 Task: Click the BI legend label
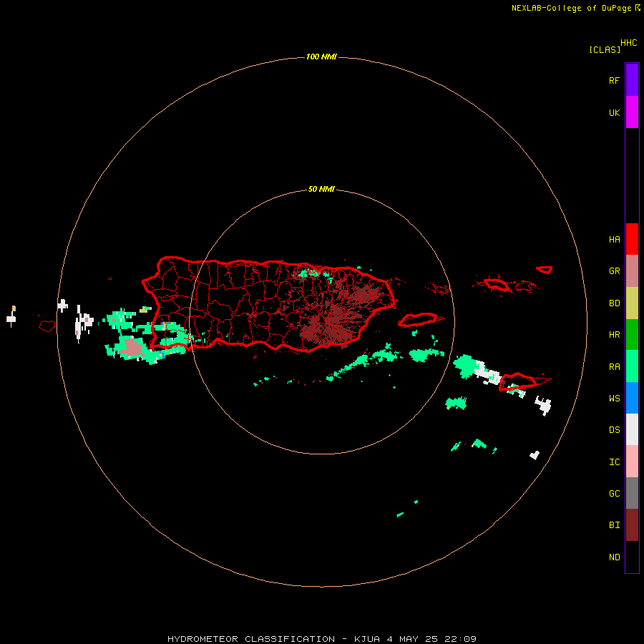[x=614, y=525]
